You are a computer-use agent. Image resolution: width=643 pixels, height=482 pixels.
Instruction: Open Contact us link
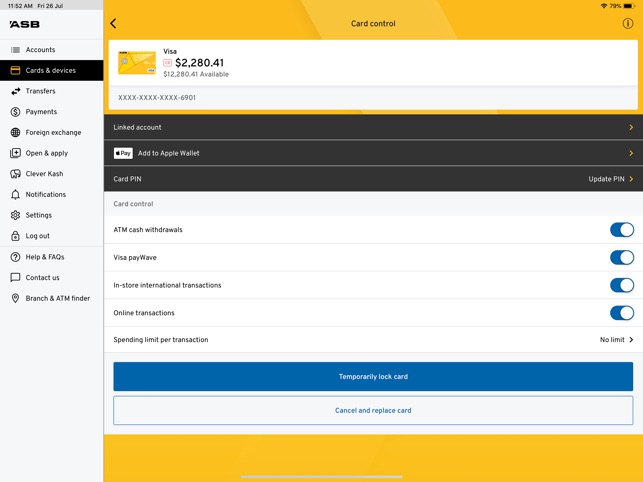(42, 278)
